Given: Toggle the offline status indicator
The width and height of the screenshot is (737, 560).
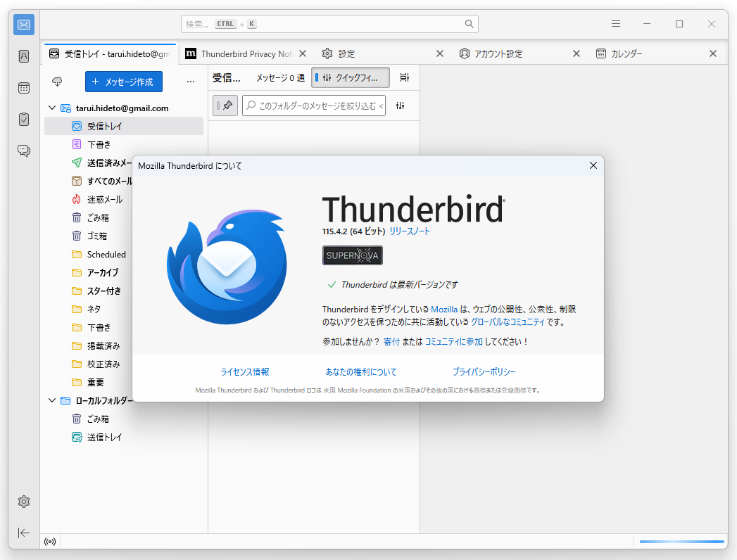Looking at the screenshot, I should [x=49, y=540].
